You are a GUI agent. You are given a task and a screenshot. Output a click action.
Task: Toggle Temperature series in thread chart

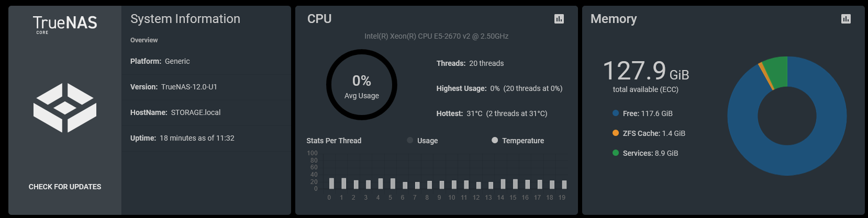pyautogui.click(x=518, y=141)
